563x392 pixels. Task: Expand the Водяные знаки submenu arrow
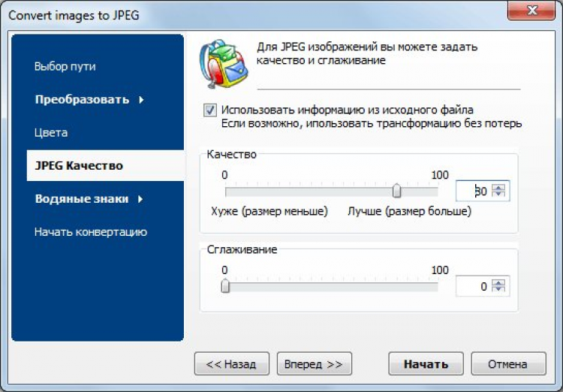tap(141, 199)
